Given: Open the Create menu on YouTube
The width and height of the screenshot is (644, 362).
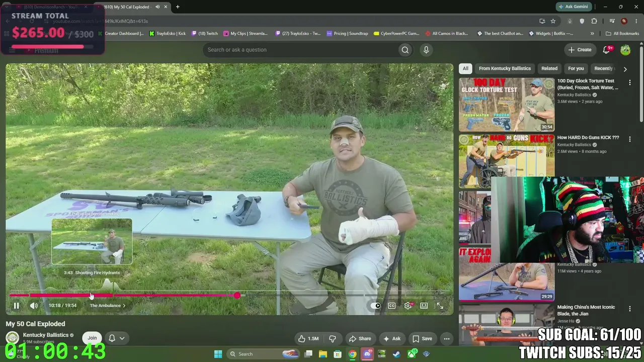Looking at the screenshot, I should coord(580,50).
